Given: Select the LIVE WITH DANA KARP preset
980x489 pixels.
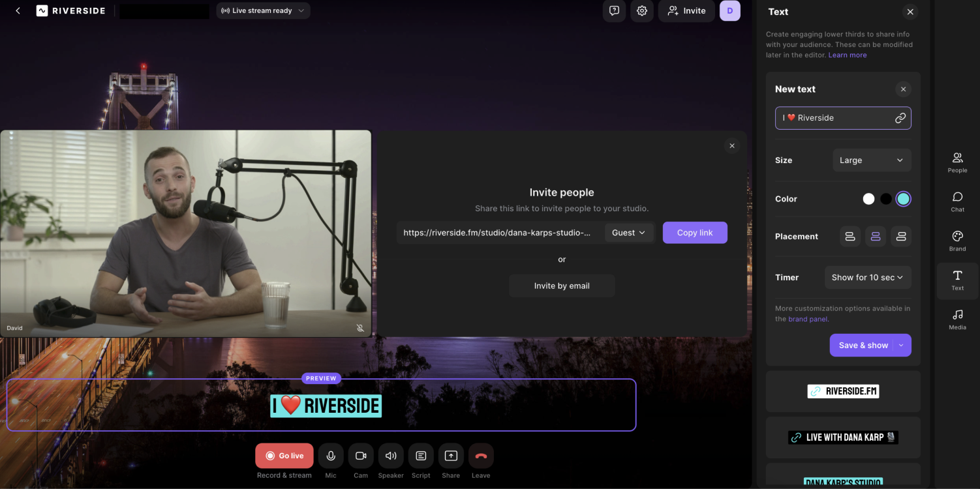Looking at the screenshot, I should (843, 437).
